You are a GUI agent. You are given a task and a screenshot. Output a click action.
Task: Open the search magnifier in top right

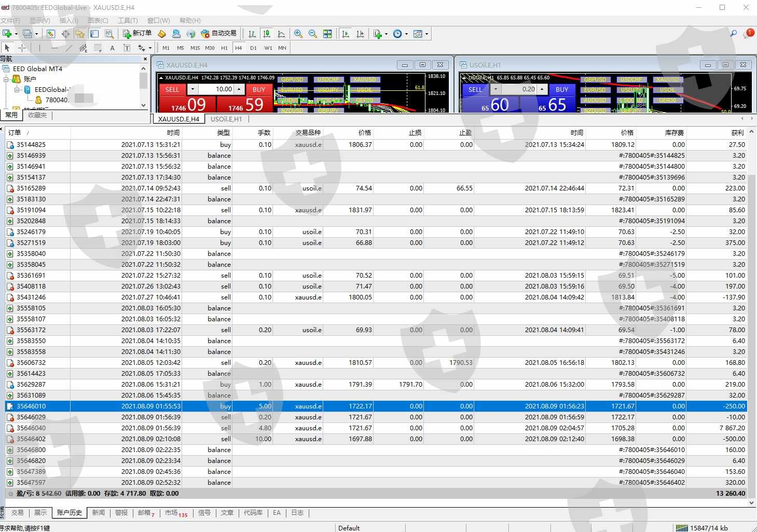(x=734, y=34)
